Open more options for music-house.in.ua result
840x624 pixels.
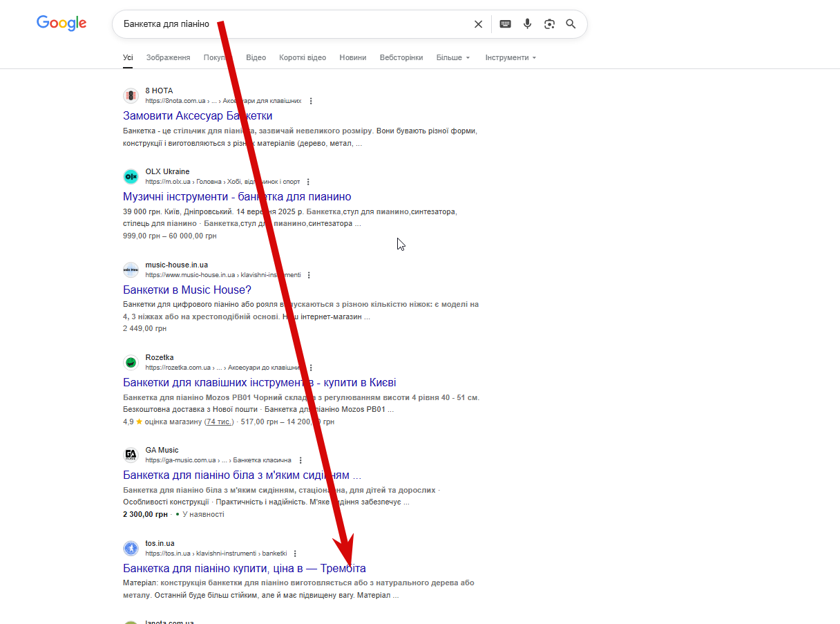tap(309, 275)
